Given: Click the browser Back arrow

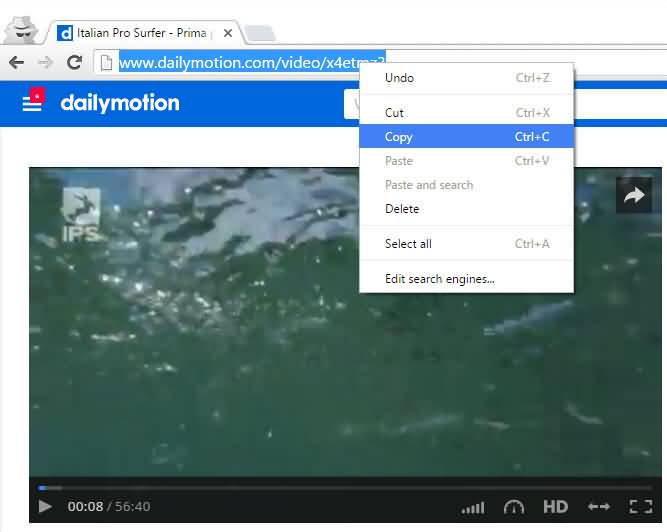Looking at the screenshot, I should click(16, 63).
